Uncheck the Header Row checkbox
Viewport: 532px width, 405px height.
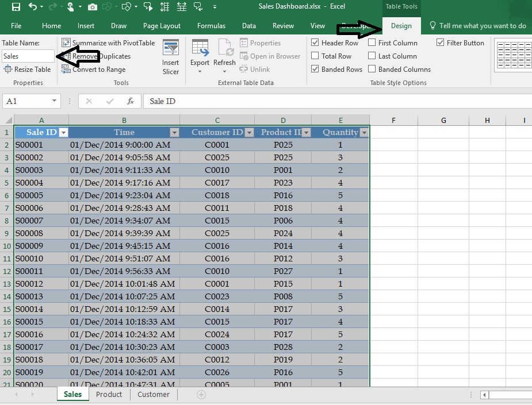[315, 43]
